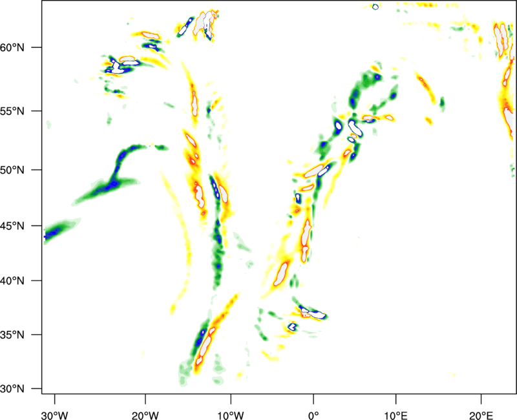Click the 30°N latitude label
517x420 pixels.
click(12, 389)
